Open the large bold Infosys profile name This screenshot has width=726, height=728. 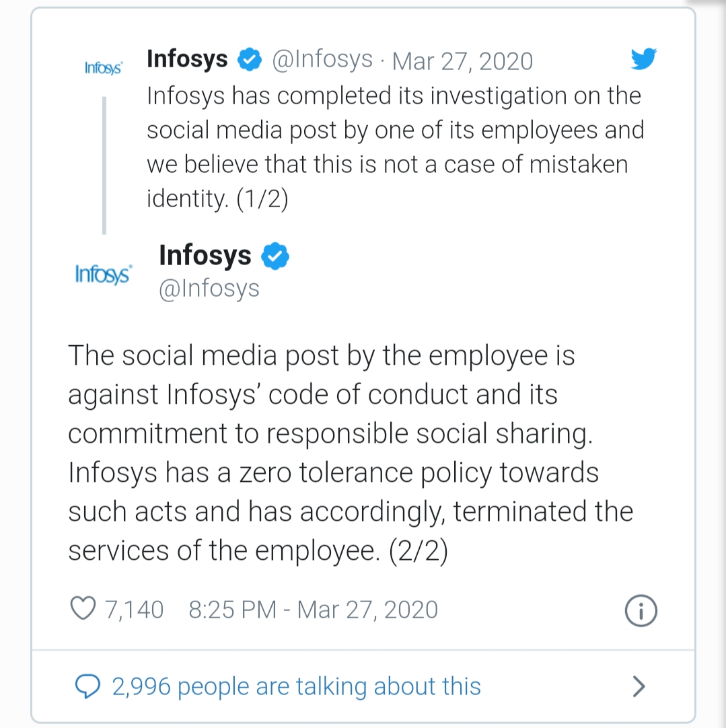(x=205, y=256)
